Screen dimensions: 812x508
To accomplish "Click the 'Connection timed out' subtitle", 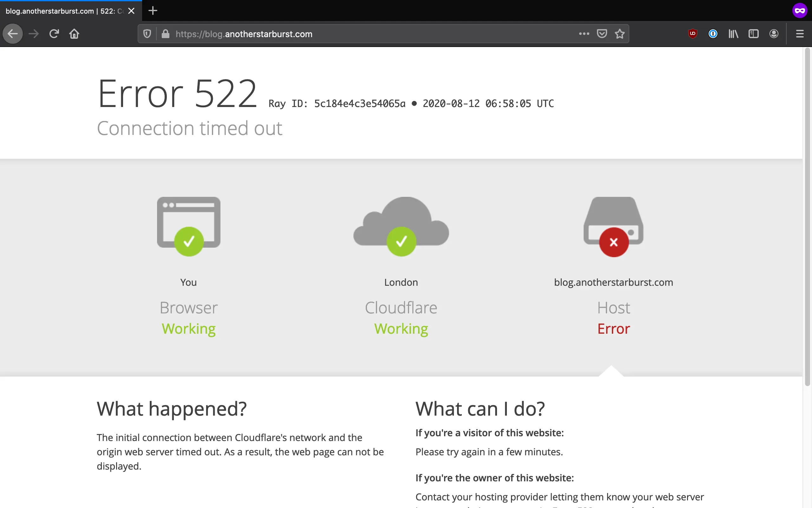I will point(190,128).
